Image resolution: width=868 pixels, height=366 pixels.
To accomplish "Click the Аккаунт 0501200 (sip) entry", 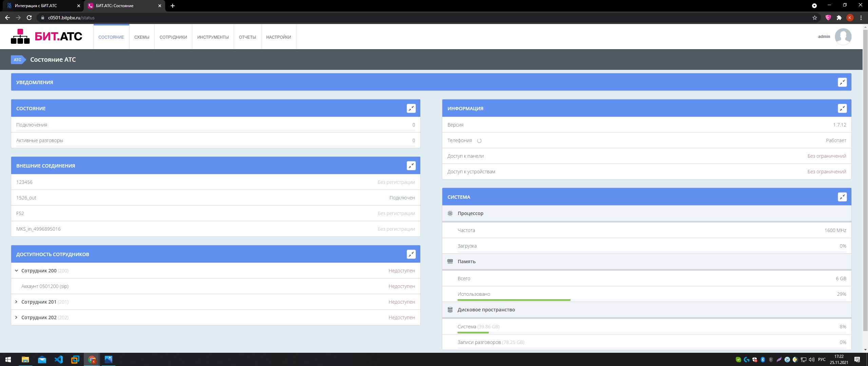I will coord(45,286).
